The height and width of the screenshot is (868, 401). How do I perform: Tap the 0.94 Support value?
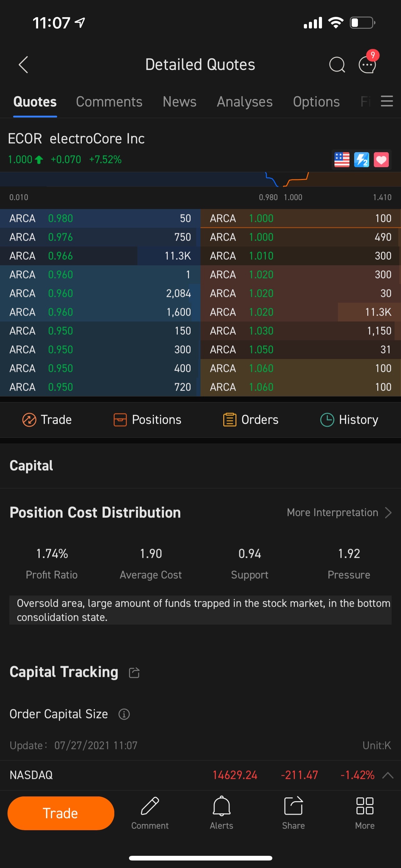tap(250, 554)
